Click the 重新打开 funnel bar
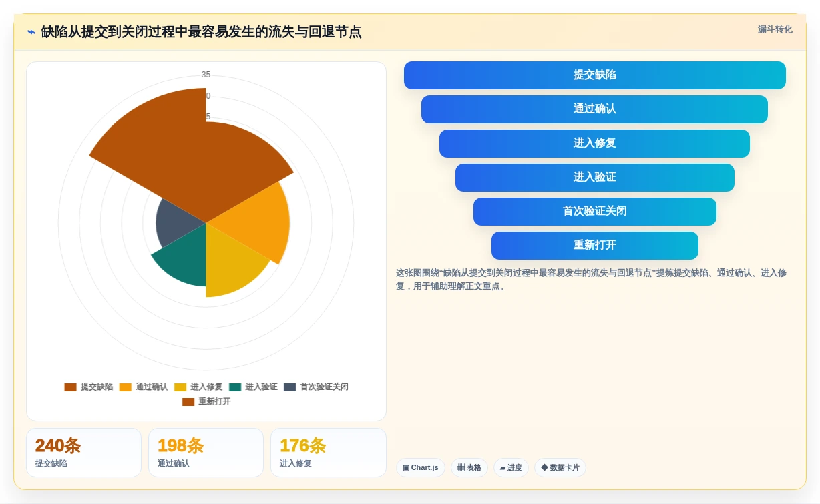 (x=594, y=246)
